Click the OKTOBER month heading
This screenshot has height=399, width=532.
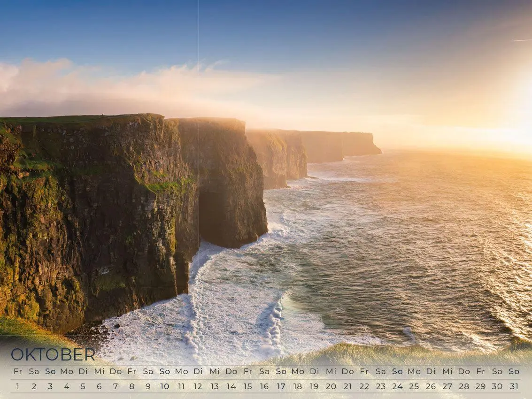(53, 354)
